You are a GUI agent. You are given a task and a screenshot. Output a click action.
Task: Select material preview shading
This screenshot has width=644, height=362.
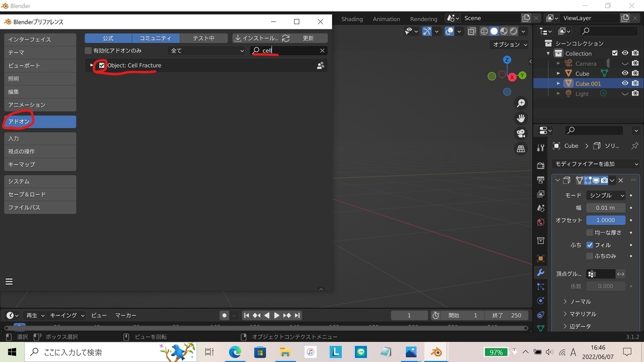(504, 32)
